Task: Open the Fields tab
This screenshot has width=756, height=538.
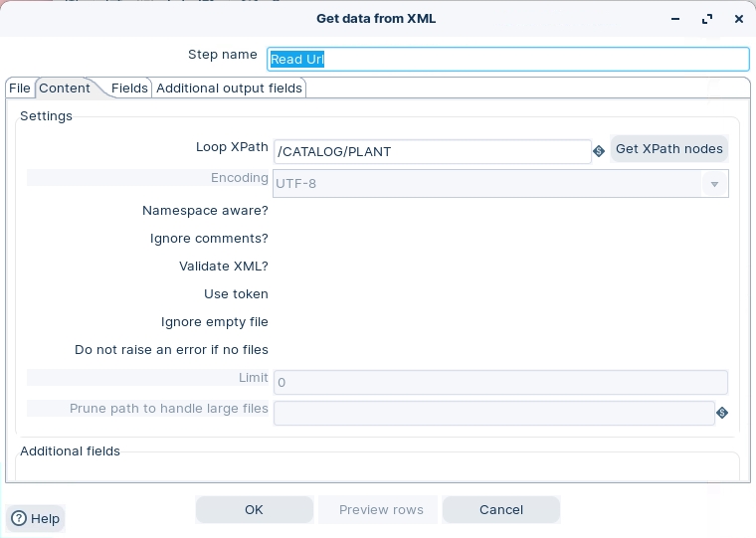Action: [129, 89]
